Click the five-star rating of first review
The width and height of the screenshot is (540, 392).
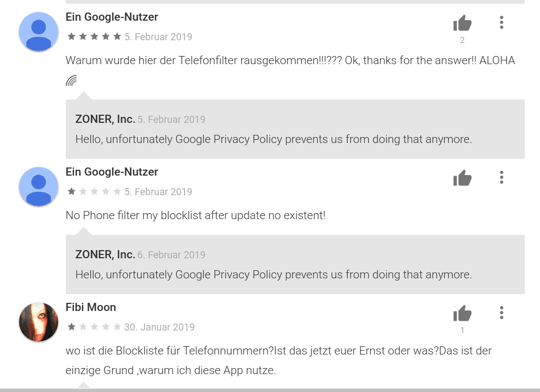(95, 36)
